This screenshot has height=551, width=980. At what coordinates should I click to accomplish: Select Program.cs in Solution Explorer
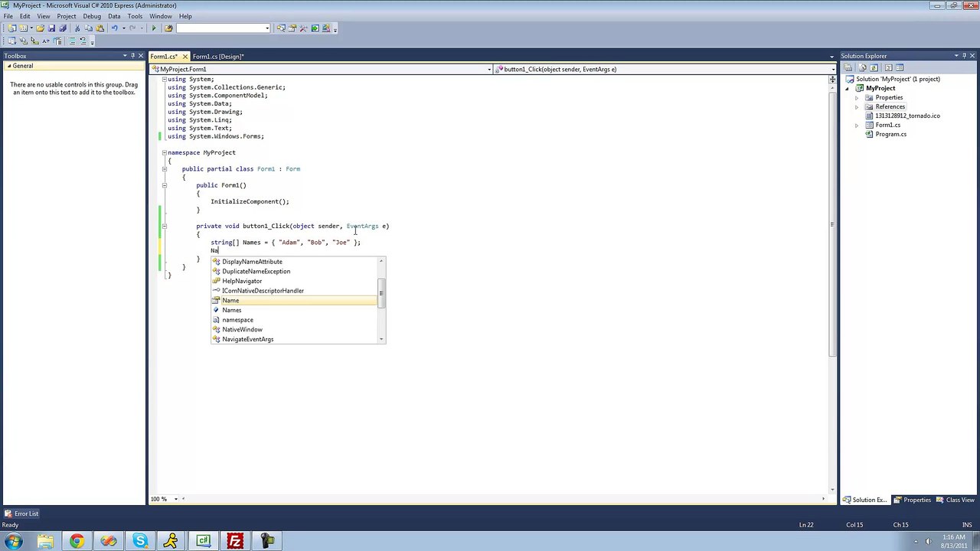click(891, 135)
